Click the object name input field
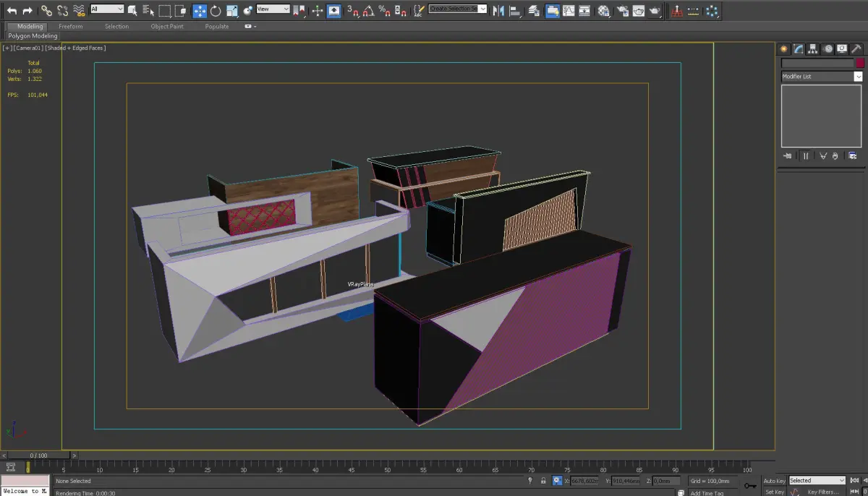The height and width of the screenshot is (496, 868). 817,64
